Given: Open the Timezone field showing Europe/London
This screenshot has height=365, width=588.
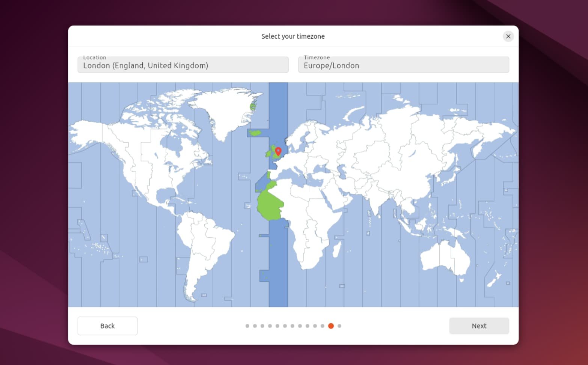Looking at the screenshot, I should pyautogui.click(x=404, y=65).
